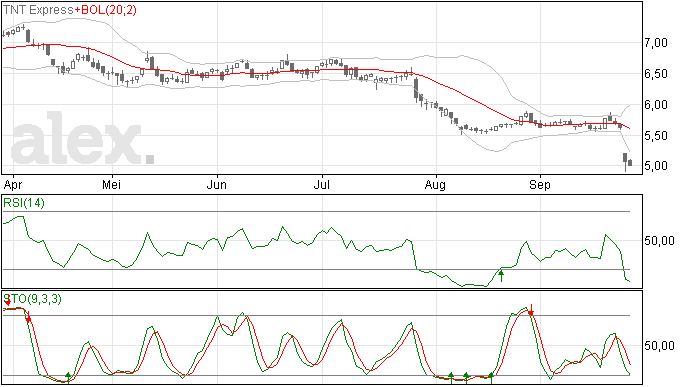Click the 7,00 price axis value
Viewport: 690px width, 387px height.
tap(656, 43)
